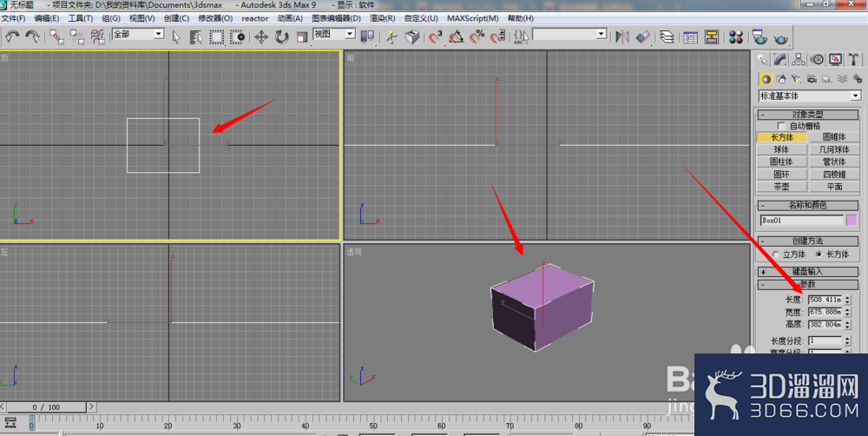Select the Lights category icon

click(x=796, y=79)
